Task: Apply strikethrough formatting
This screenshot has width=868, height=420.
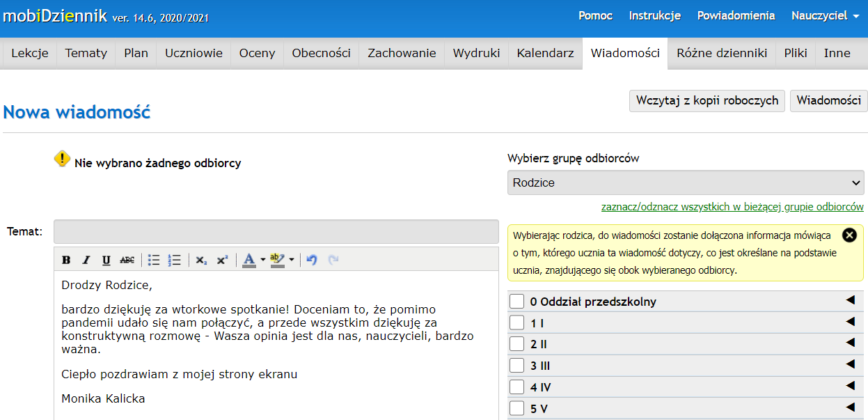Action: [x=127, y=260]
